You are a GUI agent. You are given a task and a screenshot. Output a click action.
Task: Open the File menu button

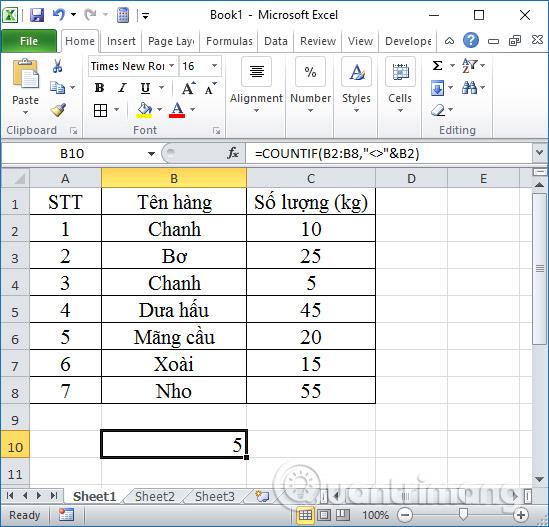(29, 41)
